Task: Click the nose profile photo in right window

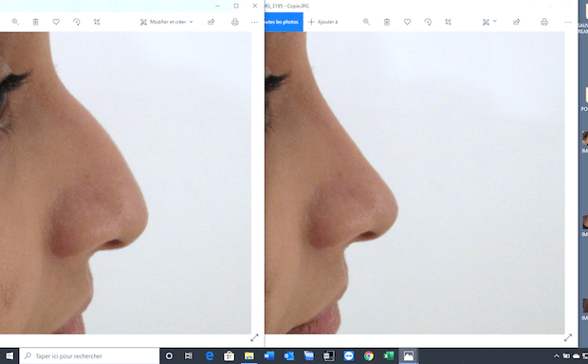Action: 414,183
